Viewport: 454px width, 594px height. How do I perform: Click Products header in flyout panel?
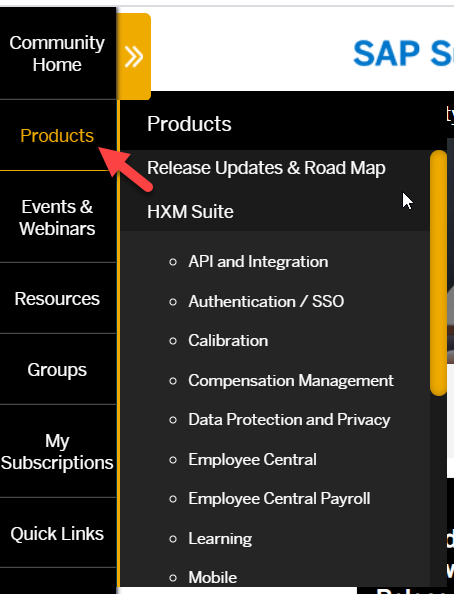[189, 124]
